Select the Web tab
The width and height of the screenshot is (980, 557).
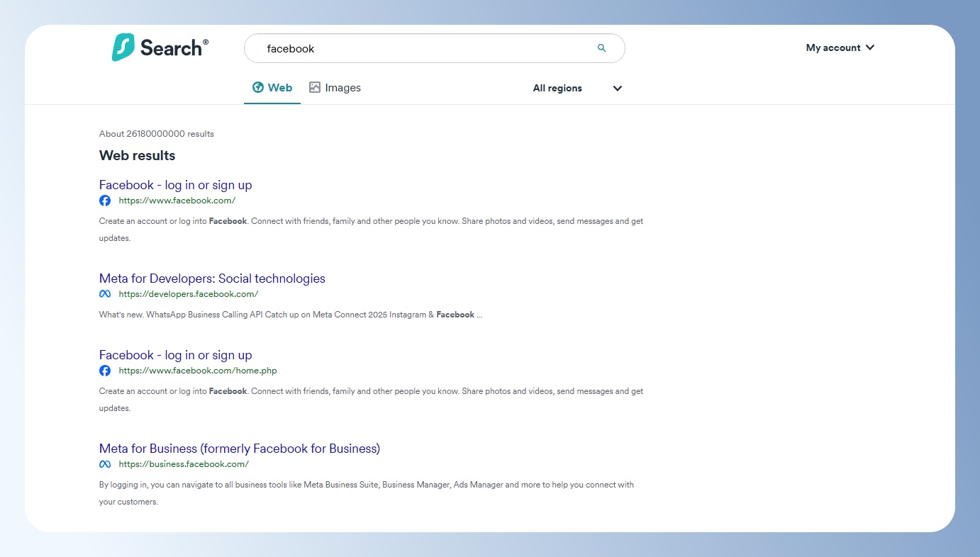click(272, 88)
